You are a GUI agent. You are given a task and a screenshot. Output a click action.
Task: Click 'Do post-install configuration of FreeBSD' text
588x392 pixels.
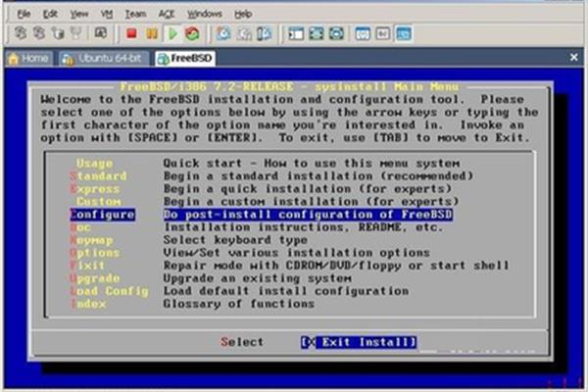(x=308, y=215)
